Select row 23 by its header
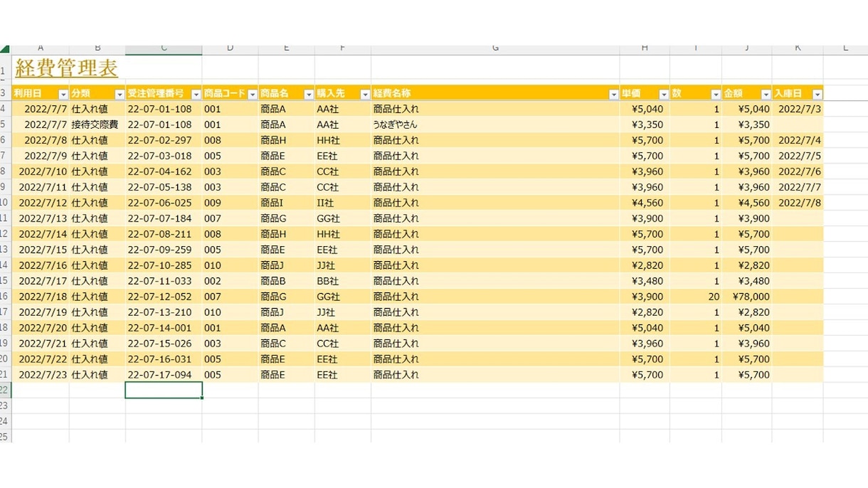Screen dimensions: 868x488 click(5, 405)
